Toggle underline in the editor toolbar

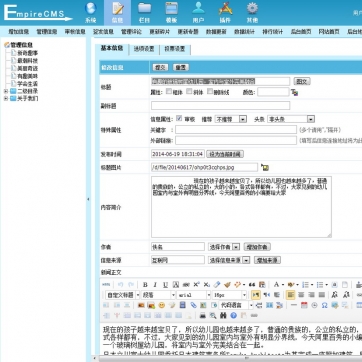165,285
